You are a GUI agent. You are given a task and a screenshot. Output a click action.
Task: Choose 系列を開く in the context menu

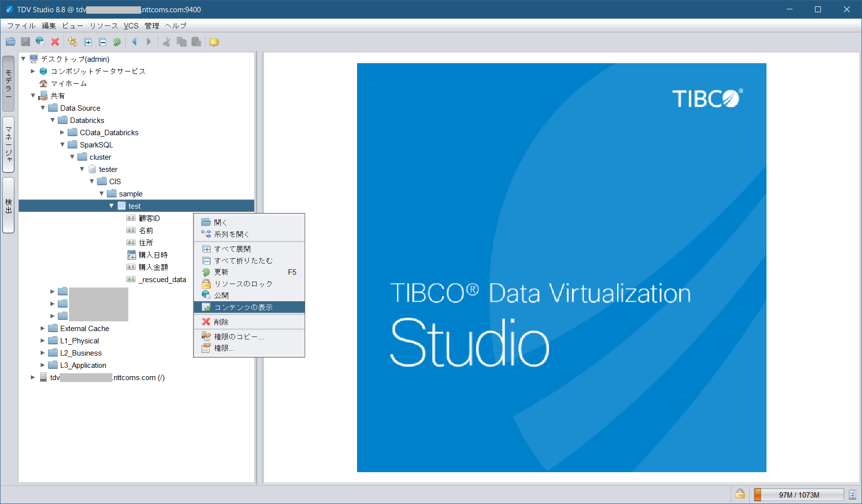pos(249,234)
